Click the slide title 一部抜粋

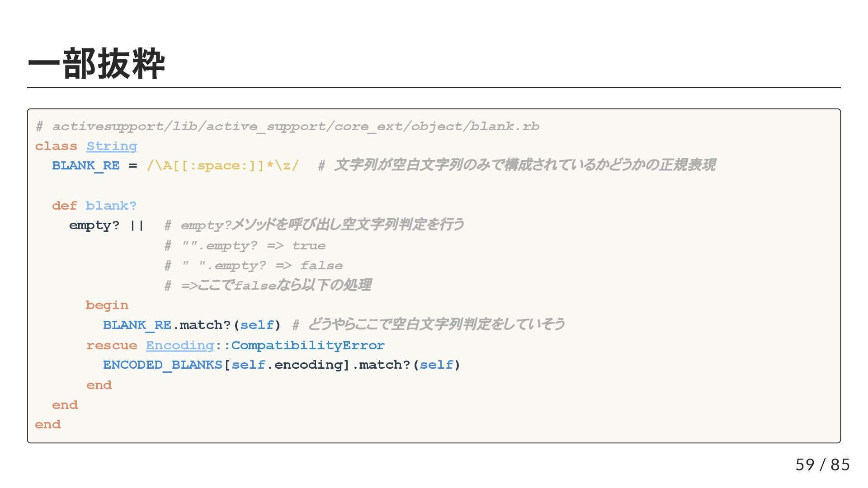click(x=96, y=64)
